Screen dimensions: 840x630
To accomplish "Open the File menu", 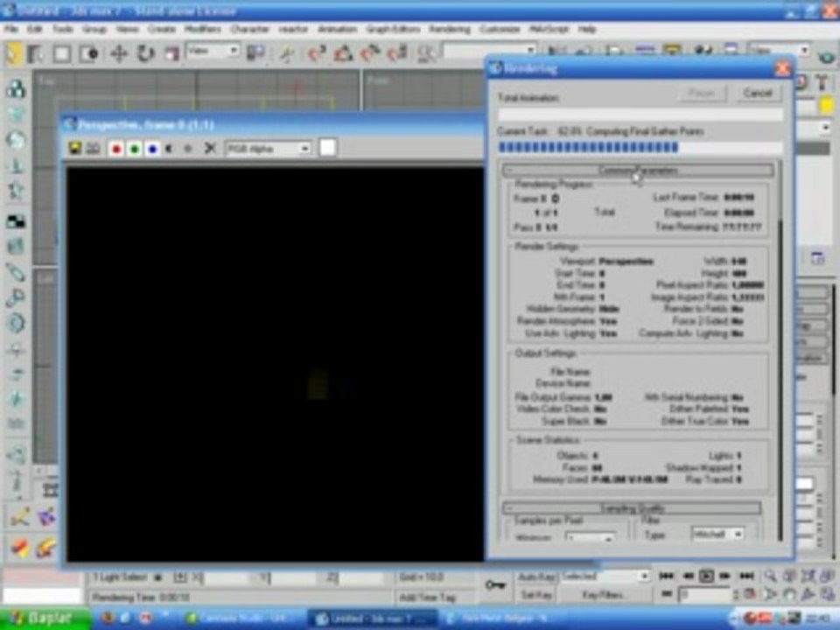I will tap(11, 29).
